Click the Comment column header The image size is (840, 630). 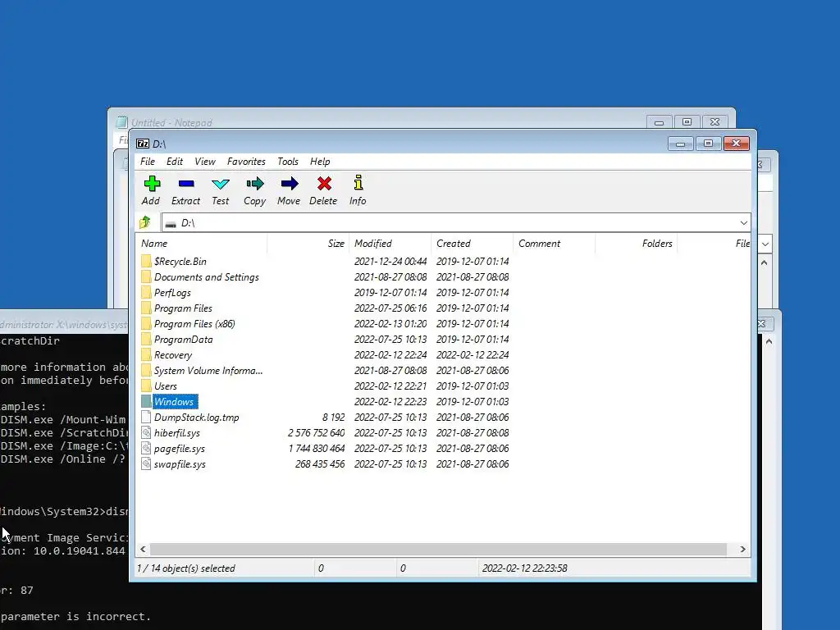[554, 243]
